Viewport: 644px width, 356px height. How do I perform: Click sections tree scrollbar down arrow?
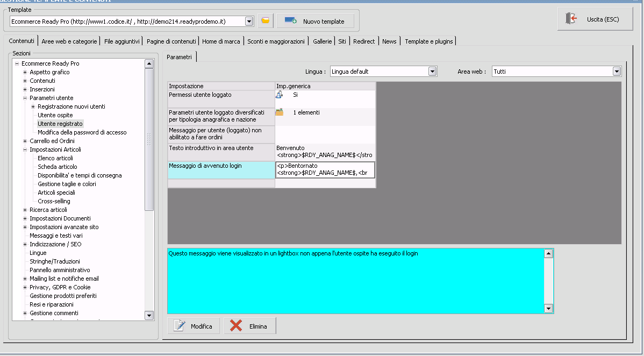tap(149, 316)
